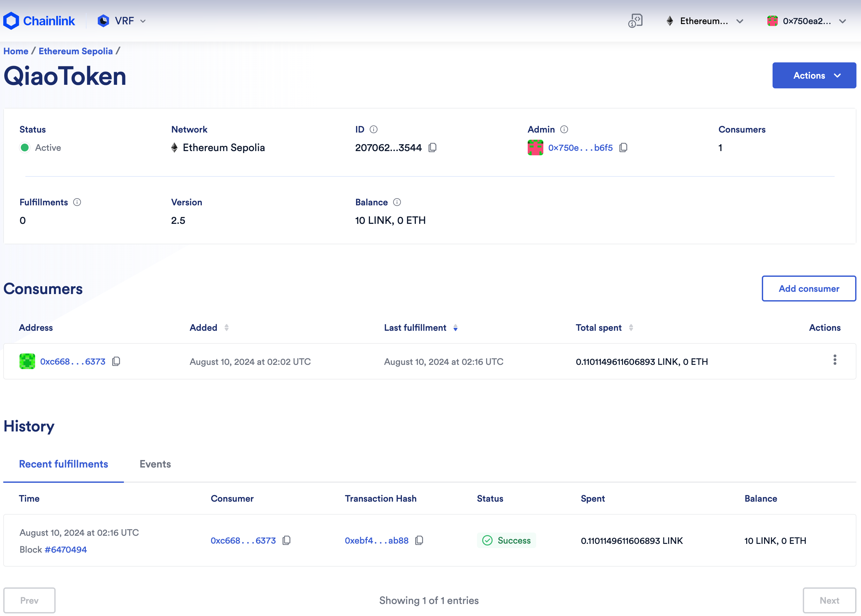Open the consumer row three-dot actions menu

834,360
